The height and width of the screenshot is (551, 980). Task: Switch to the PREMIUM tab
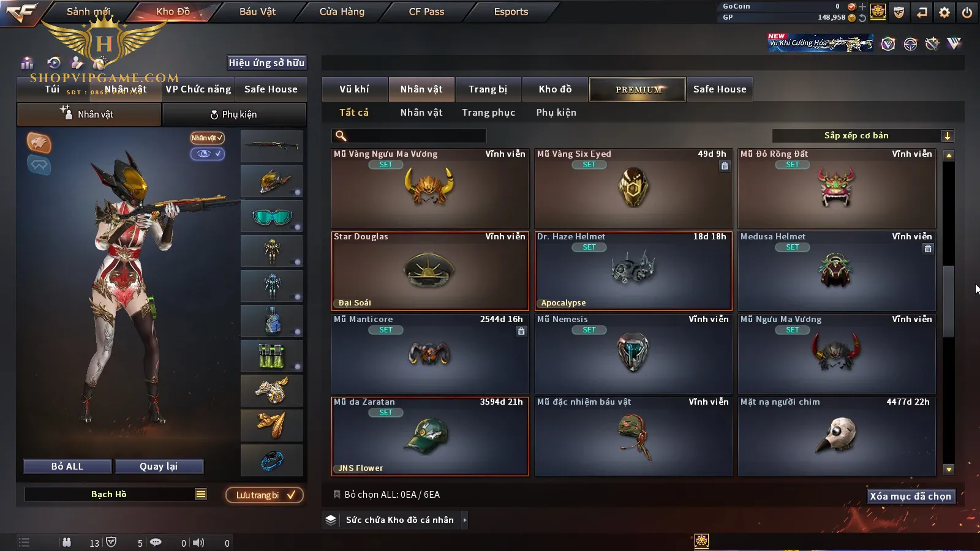click(x=638, y=89)
